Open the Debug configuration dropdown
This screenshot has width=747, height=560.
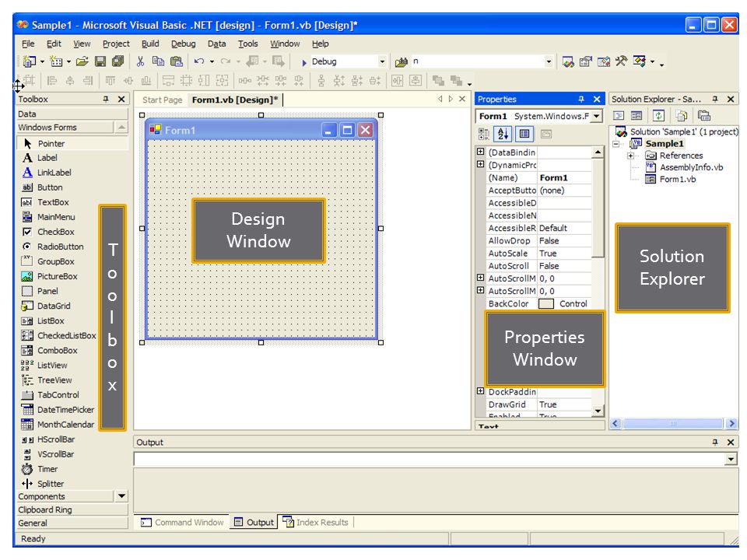coord(382,61)
